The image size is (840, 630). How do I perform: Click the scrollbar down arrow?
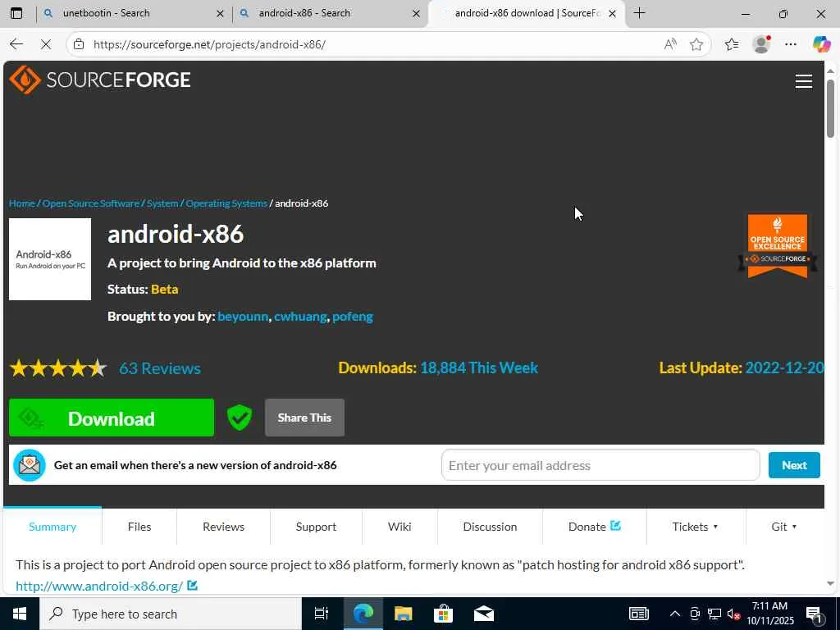click(830, 584)
